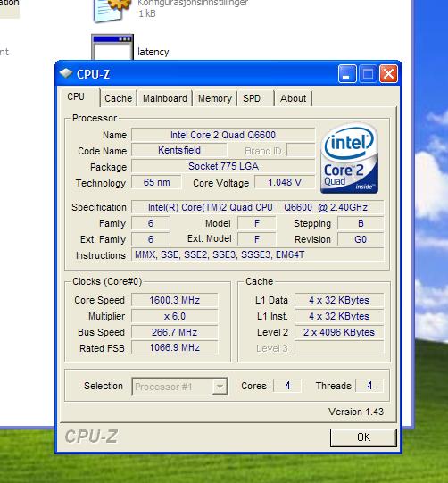
Task: Open the About tab
Action: (293, 98)
